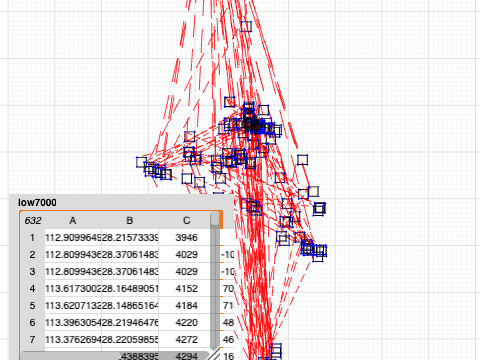The image size is (480, 360).
Task: Click the topmost isolated square data point
Action: 246,26
